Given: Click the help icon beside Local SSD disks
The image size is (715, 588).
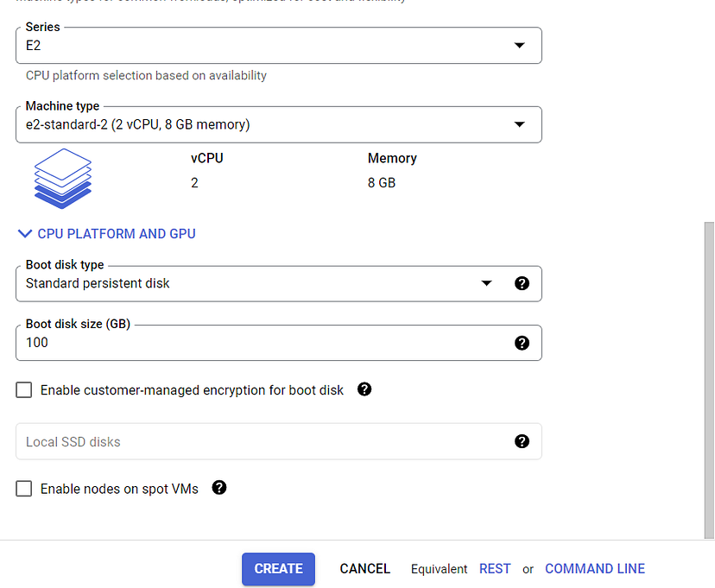Looking at the screenshot, I should click(x=522, y=441).
